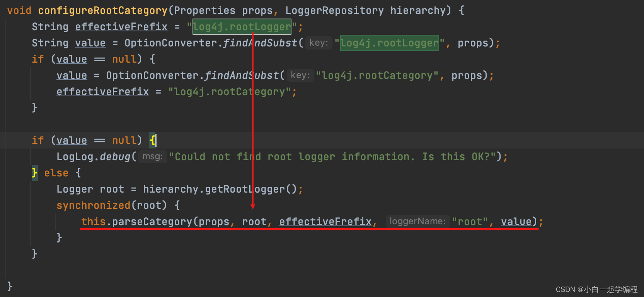Click null in the first if condition

(124, 59)
